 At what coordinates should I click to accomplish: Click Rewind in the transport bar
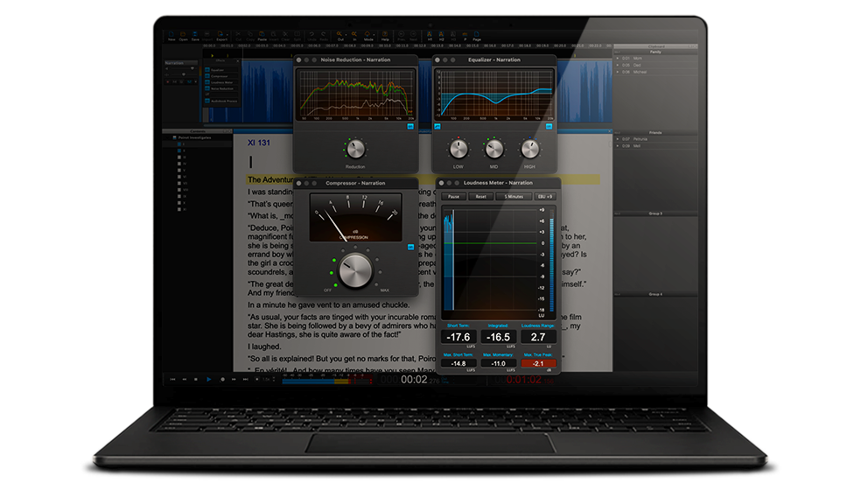(185, 380)
